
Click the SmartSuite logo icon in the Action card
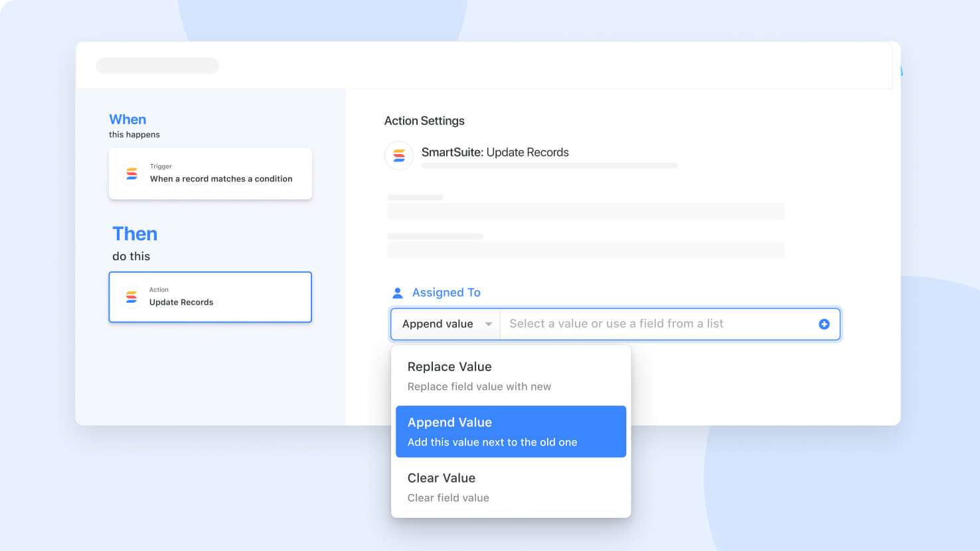pos(131,297)
